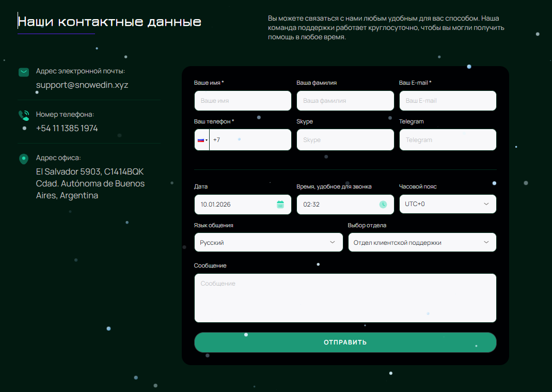This screenshot has width=552, height=392.
Task: Focus the Telegram input field
Action: pyautogui.click(x=448, y=140)
